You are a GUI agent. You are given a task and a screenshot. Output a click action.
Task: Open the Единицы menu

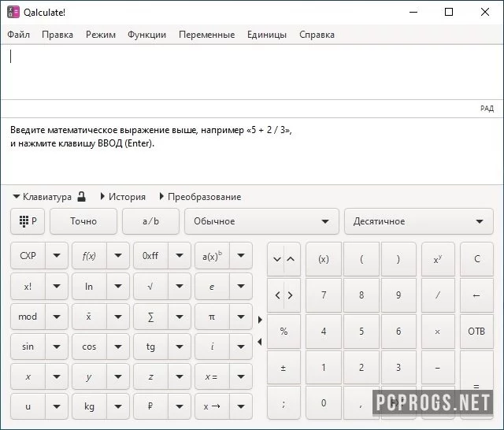point(267,35)
